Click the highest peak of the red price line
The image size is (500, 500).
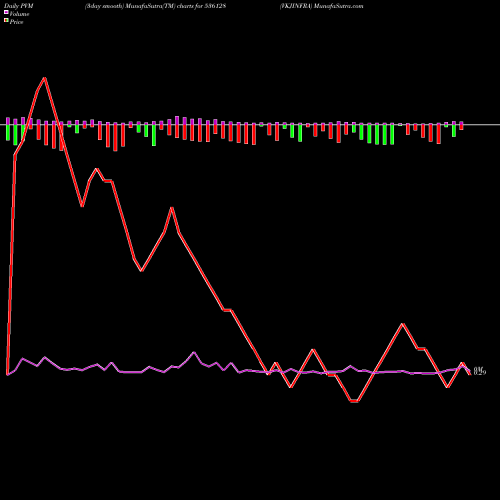coord(45,78)
